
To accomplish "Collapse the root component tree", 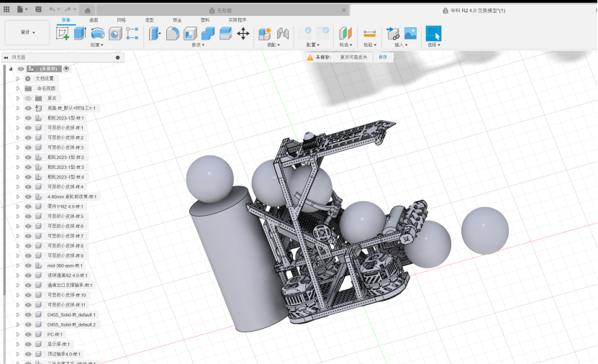I will click(x=11, y=69).
